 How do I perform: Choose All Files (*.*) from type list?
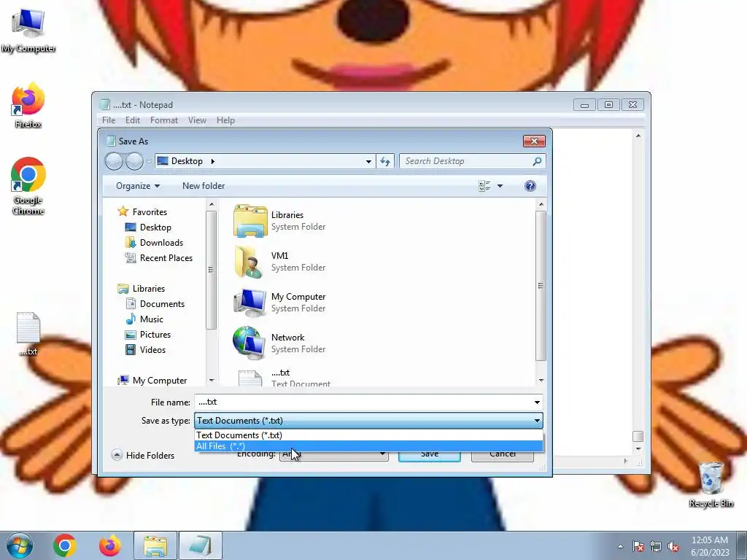pyautogui.click(x=368, y=446)
